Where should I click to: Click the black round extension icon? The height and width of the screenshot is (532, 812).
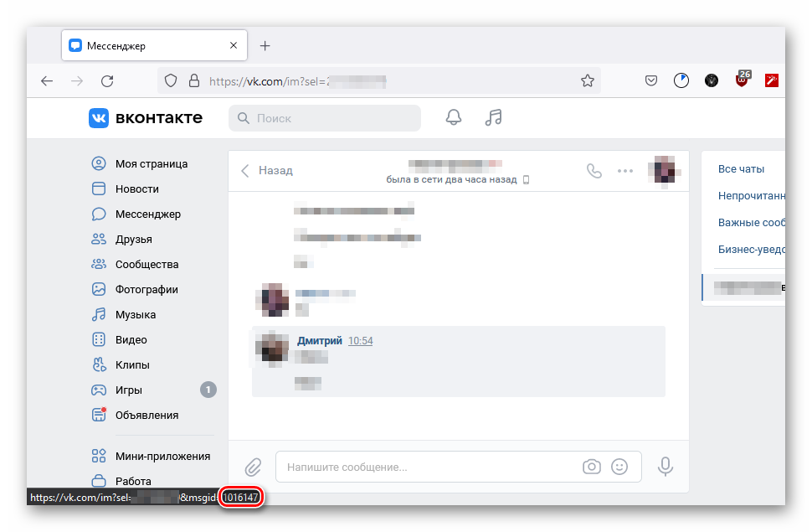712,80
